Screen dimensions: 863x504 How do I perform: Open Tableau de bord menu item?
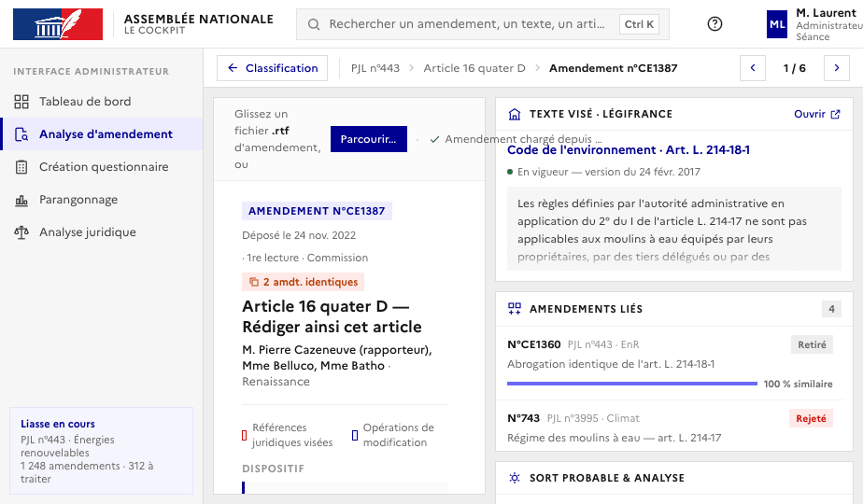[102, 101]
